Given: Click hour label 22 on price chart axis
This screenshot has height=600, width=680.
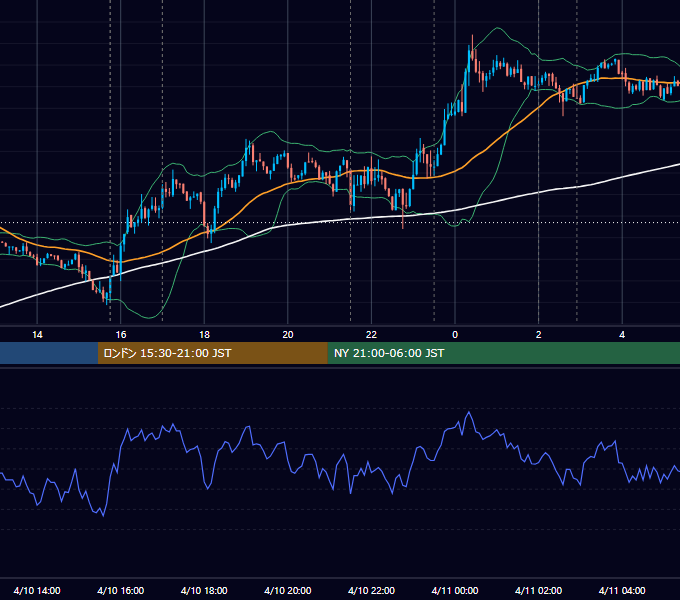Looking at the screenshot, I should click(371, 335).
